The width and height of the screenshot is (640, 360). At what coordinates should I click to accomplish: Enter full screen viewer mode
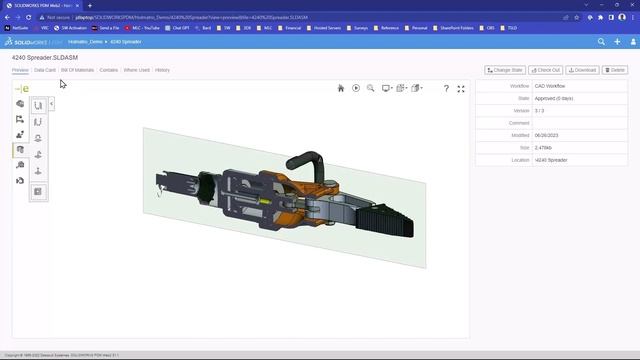[x=461, y=89]
